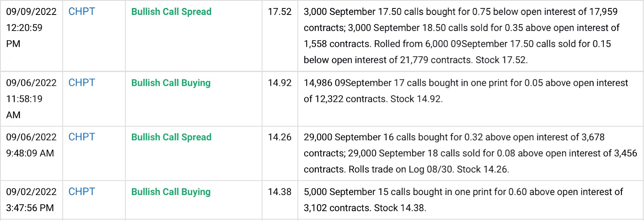This screenshot has width=644, height=222.
Task: Select Bullish Call Spread at price 14.26
Action: 171,137
